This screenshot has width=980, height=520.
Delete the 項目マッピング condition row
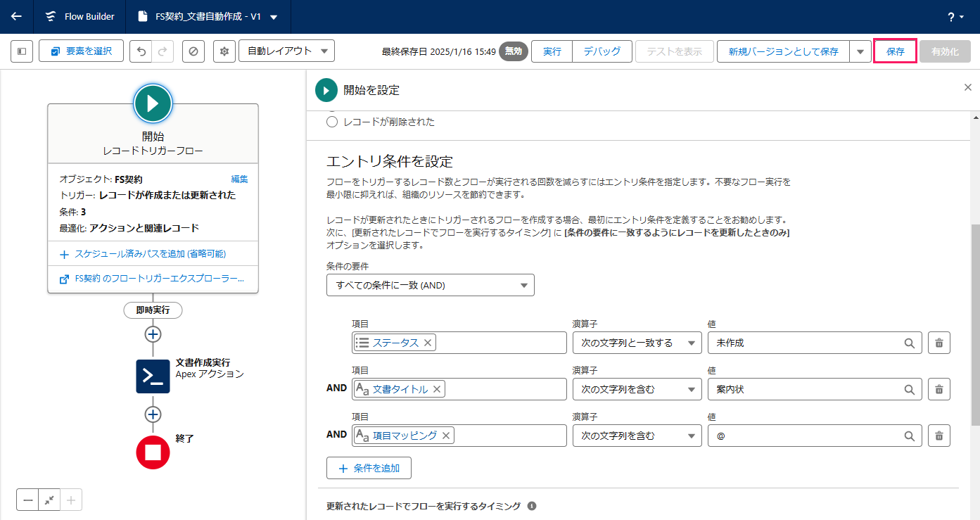pos(939,436)
